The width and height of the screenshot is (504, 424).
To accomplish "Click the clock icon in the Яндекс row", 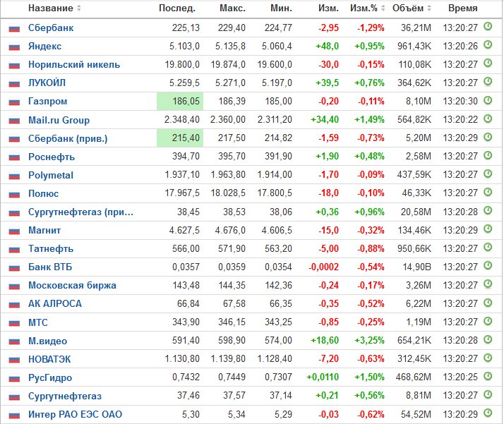I will pos(488,44).
